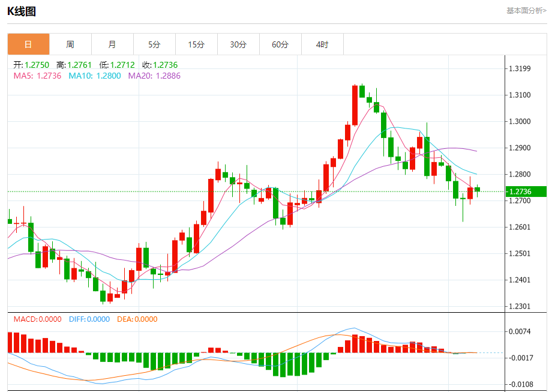Switch to the 周 weekly tab
The image size is (552, 392).
point(70,44)
